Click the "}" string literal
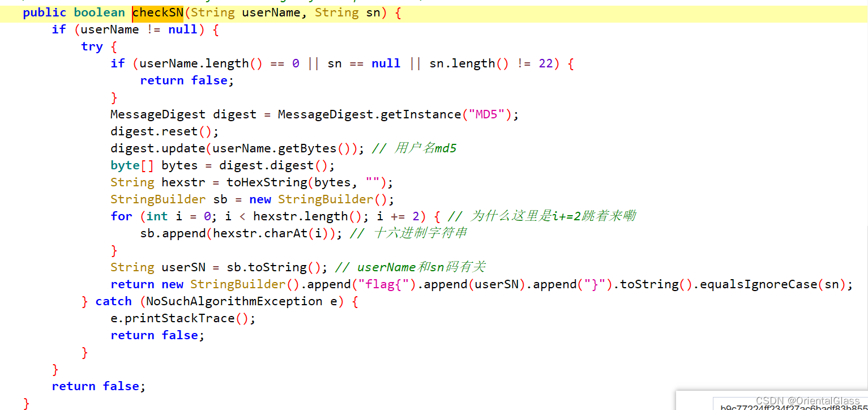The width and height of the screenshot is (868, 410). point(595,285)
